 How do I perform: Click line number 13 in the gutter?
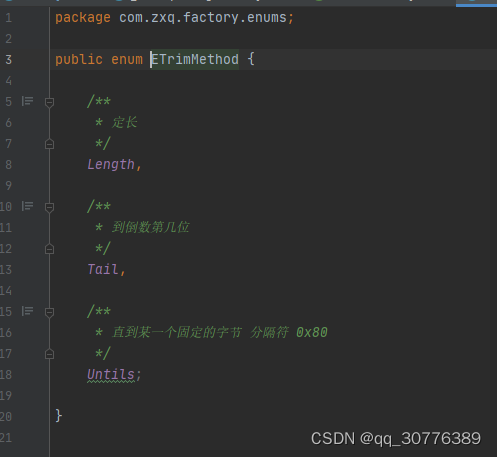tap(6, 270)
